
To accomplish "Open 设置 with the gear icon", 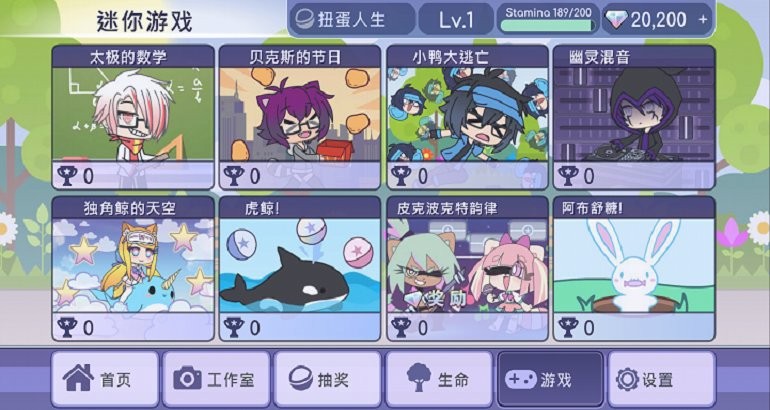I will coord(628,380).
